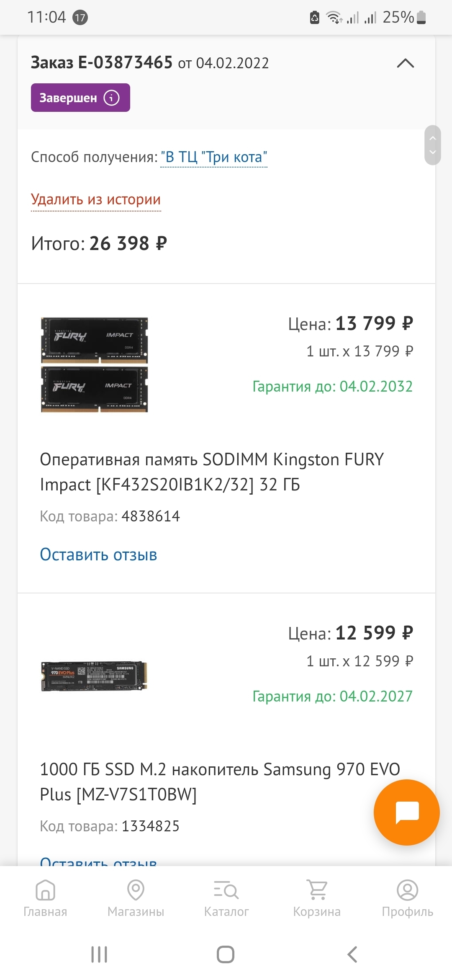The image size is (452, 980).
Task: Open the Профиль profile tab
Action: [x=407, y=898]
